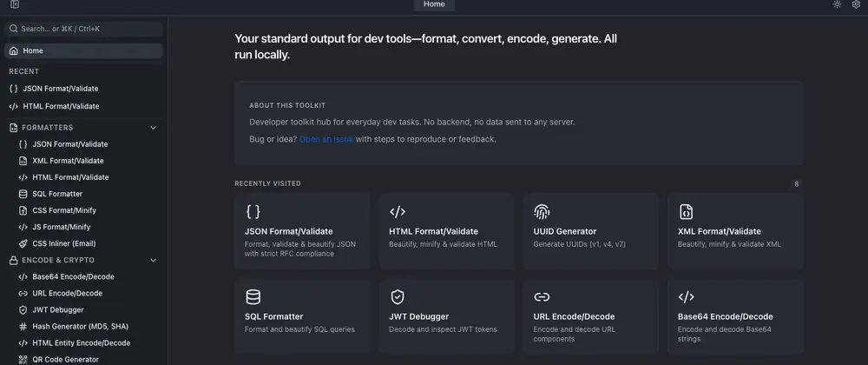Viewport: 868px width, 365px height.
Task: Open the JSON Format/Validate card
Action: 302,231
